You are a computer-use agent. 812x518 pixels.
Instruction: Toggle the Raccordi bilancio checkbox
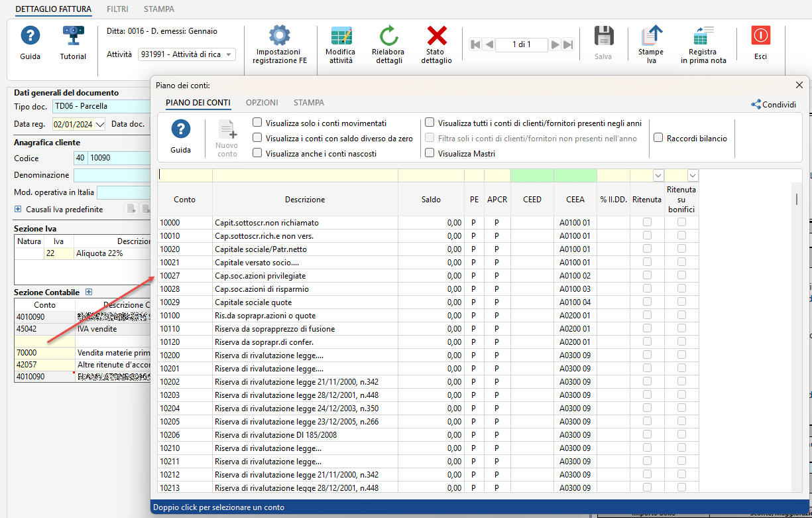[x=658, y=138]
